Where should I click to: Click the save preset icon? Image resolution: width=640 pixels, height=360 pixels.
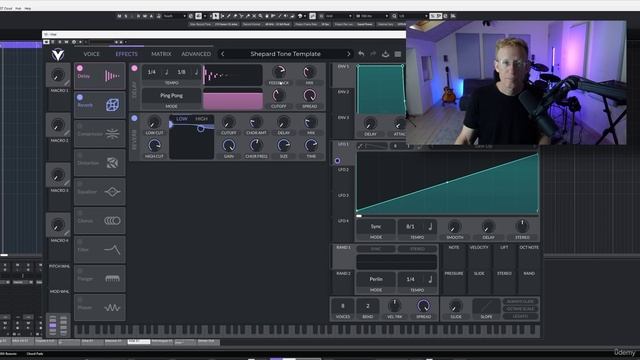pyautogui.click(x=385, y=54)
